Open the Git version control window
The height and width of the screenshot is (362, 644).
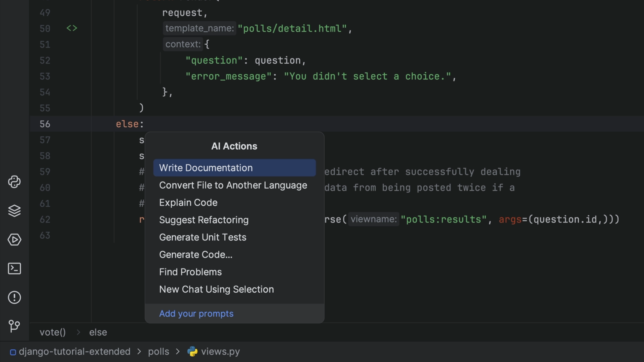[x=14, y=326]
